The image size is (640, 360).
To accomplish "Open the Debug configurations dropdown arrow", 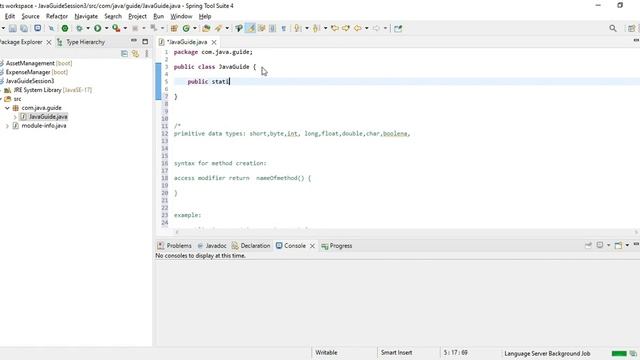I will [x=88, y=28].
